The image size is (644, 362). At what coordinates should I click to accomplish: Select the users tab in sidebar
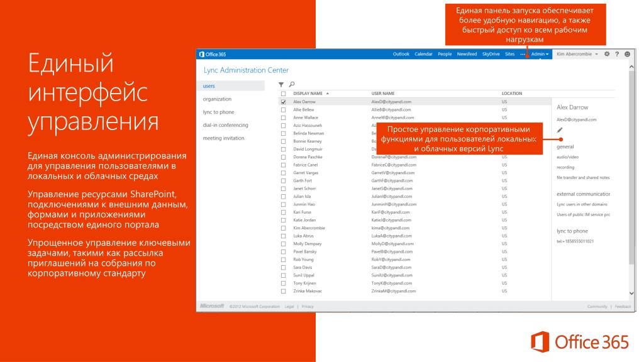231,85
